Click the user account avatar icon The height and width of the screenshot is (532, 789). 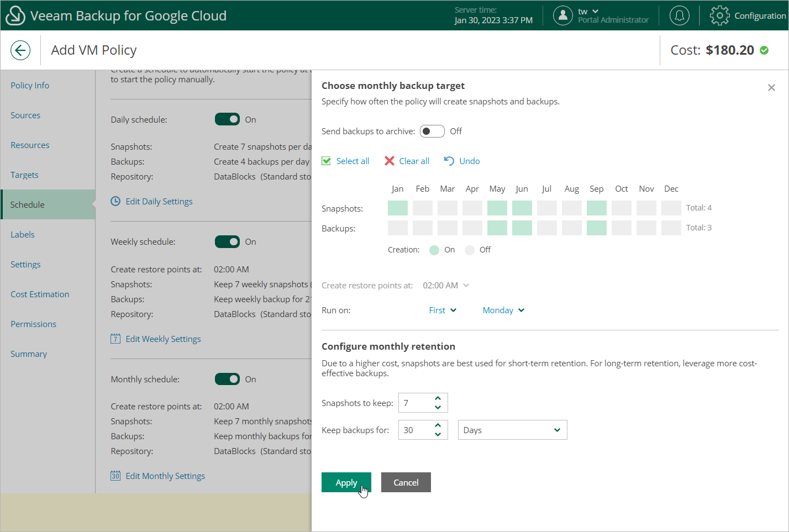pyautogui.click(x=562, y=15)
